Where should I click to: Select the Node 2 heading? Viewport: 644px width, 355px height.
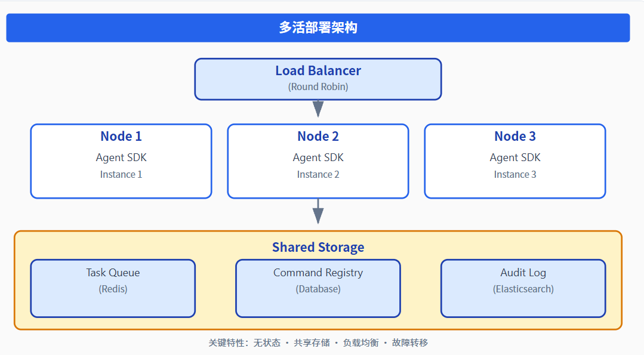click(318, 136)
